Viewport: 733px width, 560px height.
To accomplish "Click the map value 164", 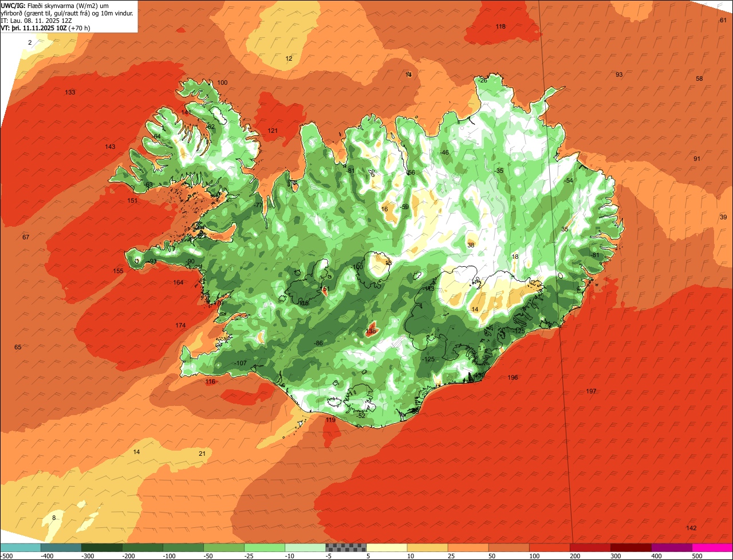I will [x=178, y=282].
